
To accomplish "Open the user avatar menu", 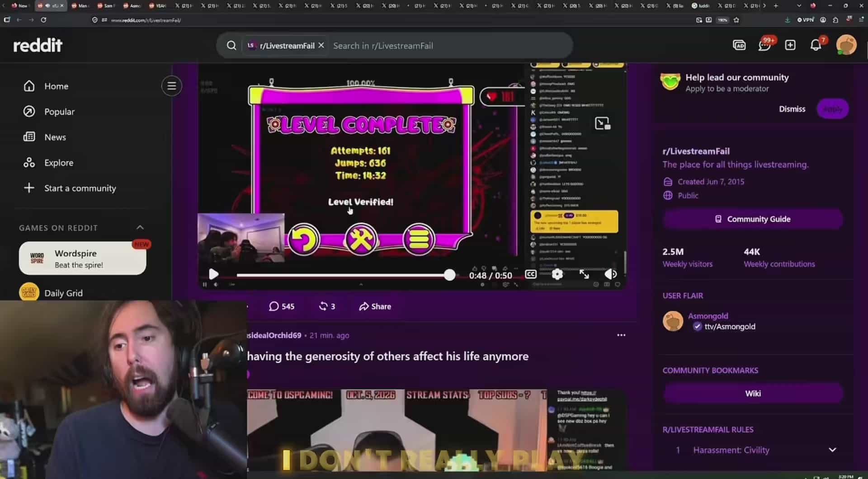I will [x=846, y=45].
